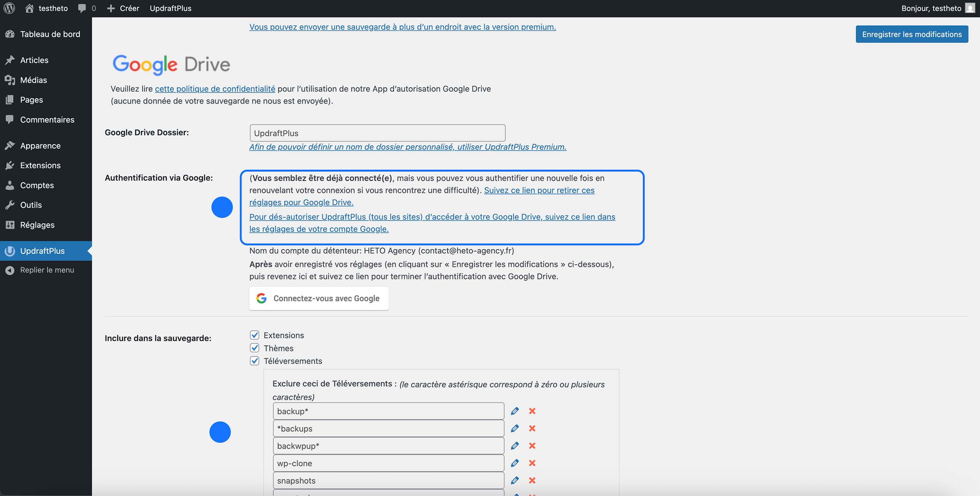This screenshot has height=496, width=980.
Task: Edit the Google Drive Dossier input field
Action: [377, 133]
